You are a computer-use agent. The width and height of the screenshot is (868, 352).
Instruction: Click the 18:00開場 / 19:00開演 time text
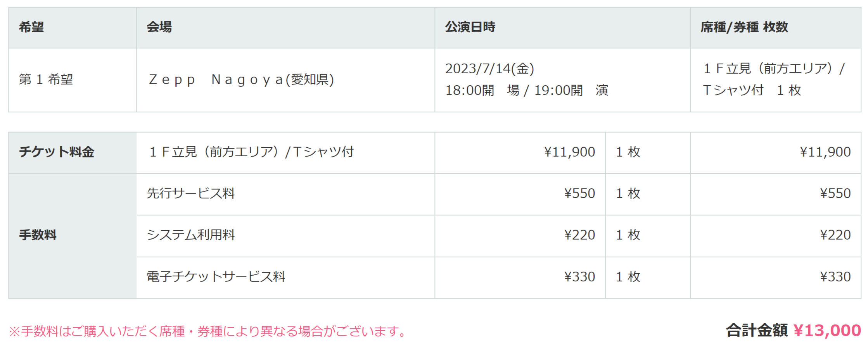(527, 91)
